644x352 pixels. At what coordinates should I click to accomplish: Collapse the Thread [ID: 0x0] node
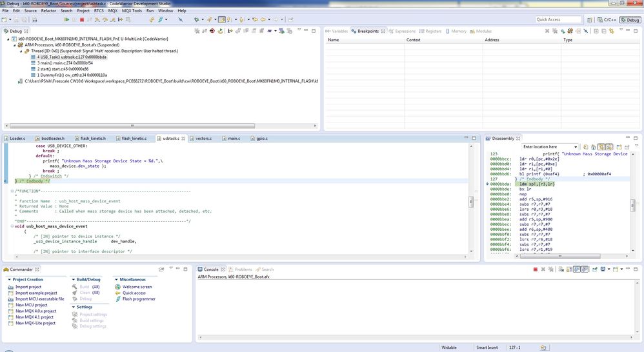coord(21,52)
